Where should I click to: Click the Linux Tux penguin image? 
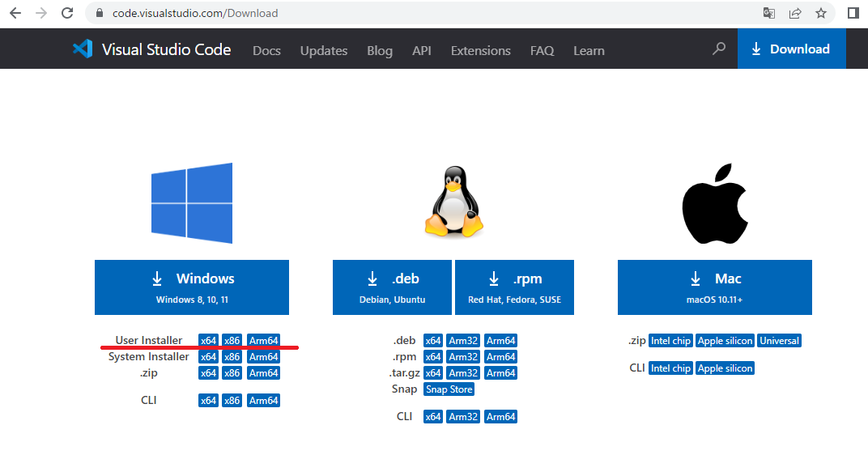click(x=454, y=202)
